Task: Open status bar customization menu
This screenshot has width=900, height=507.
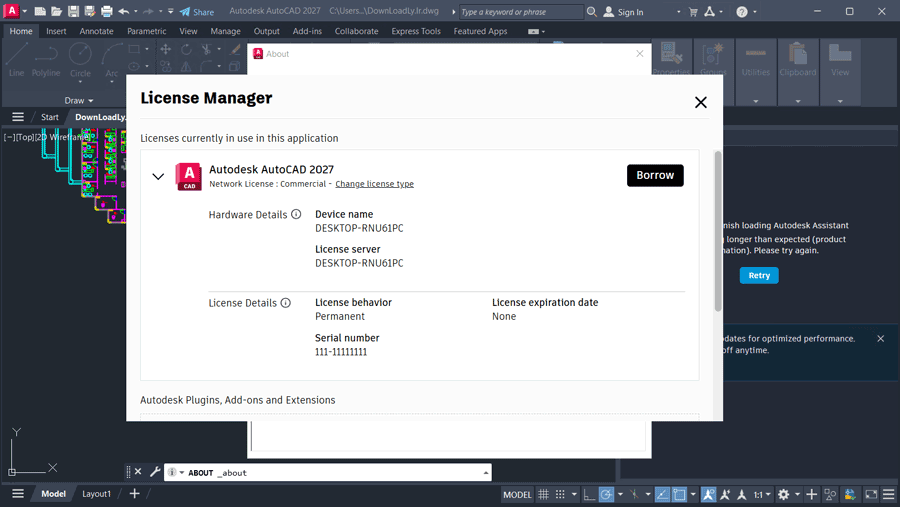Action: click(x=889, y=494)
